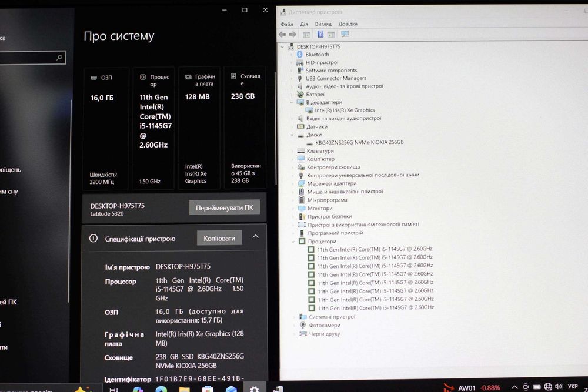
Task: Toggle the console tree toolbar icon
Action: [306, 35]
